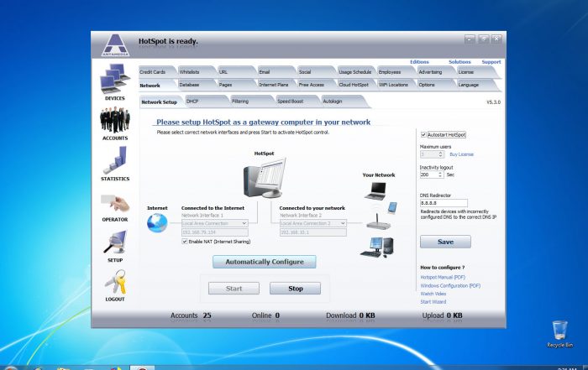Open the Windows Configuration (PDF) link
The width and height of the screenshot is (588, 370).
[450, 285]
